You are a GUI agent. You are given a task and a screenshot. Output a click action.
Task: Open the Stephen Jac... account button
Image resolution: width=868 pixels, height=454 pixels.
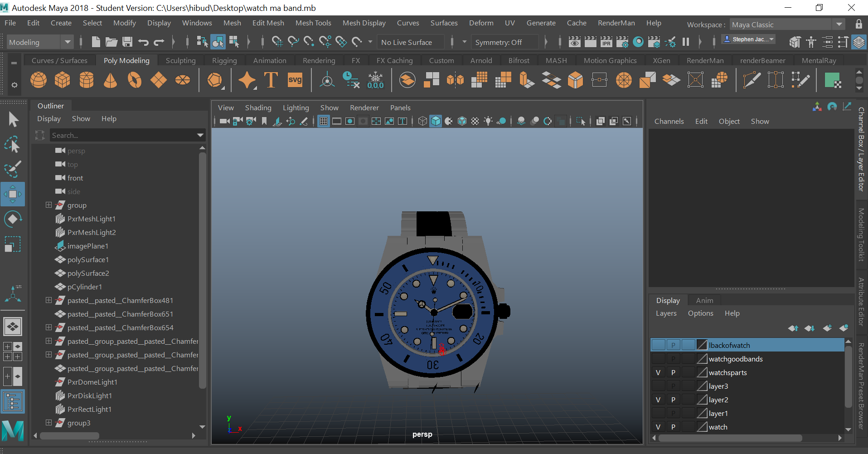point(748,39)
